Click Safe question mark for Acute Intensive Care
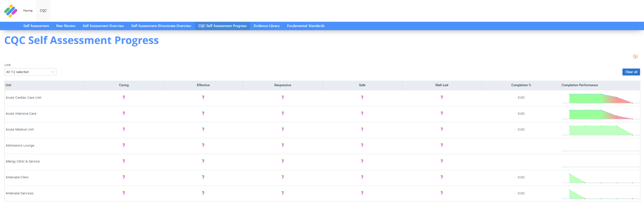 (x=362, y=113)
